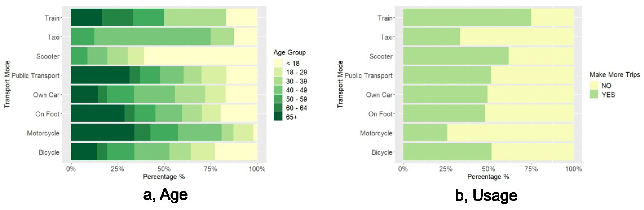Screen dimensions: 644x210
Task: Click Taxi's large 40-49 bar segment
Action: [152, 37]
